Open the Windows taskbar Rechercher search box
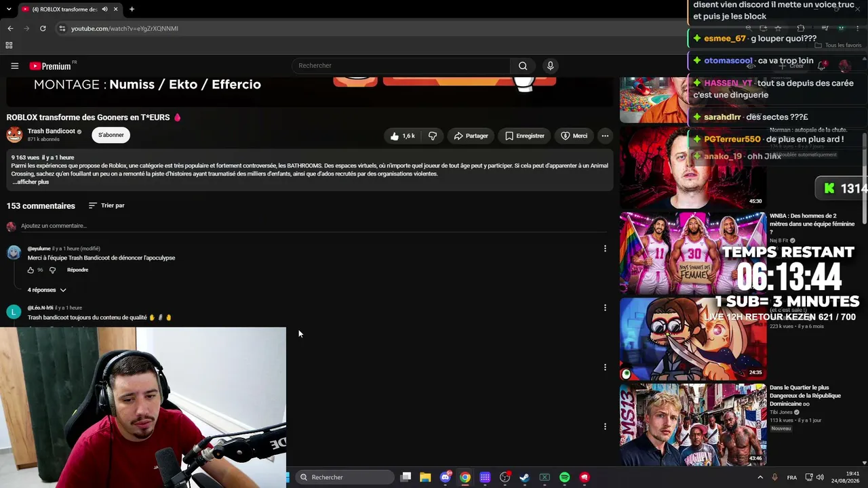 click(345, 477)
